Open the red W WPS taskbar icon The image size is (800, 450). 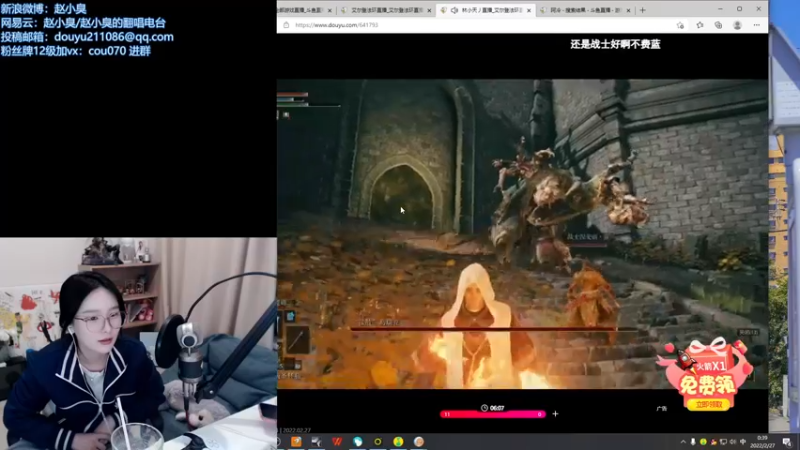[337, 442]
